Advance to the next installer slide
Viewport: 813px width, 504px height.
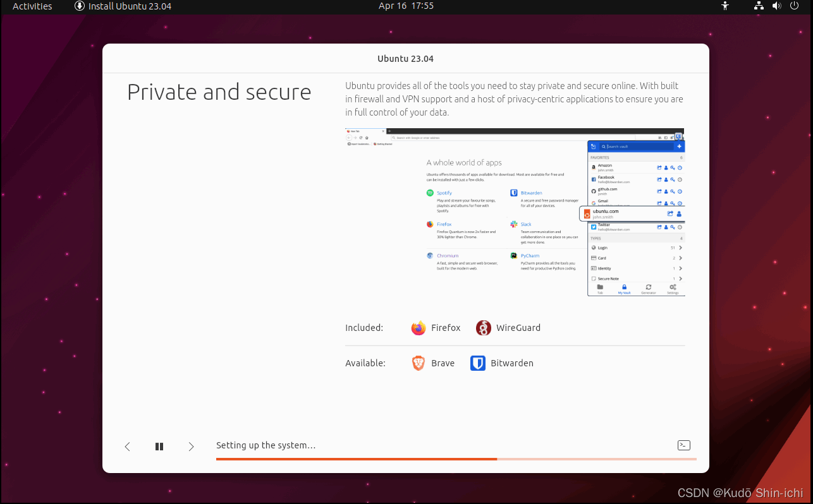(191, 447)
